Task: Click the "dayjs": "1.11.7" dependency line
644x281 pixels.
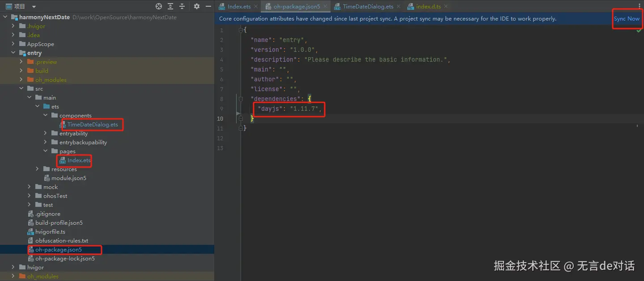Action: (x=290, y=109)
